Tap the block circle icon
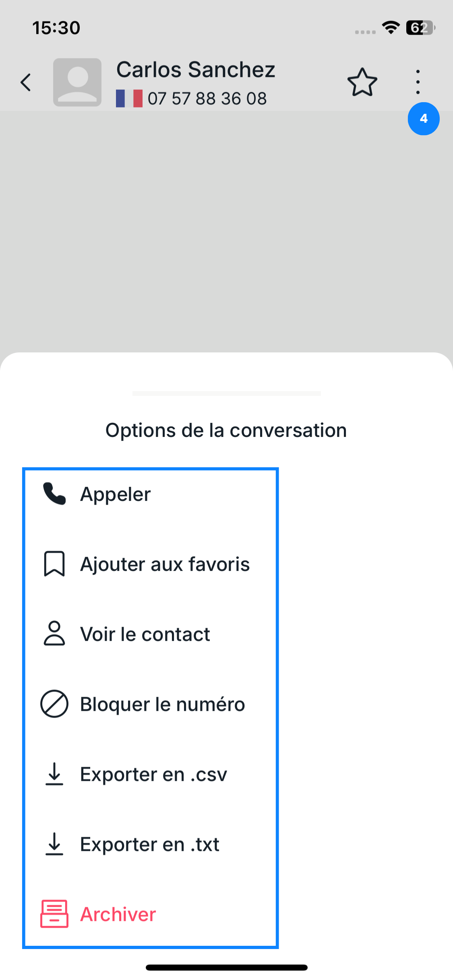The height and width of the screenshot is (980, 453). click(x=54, y=704)
